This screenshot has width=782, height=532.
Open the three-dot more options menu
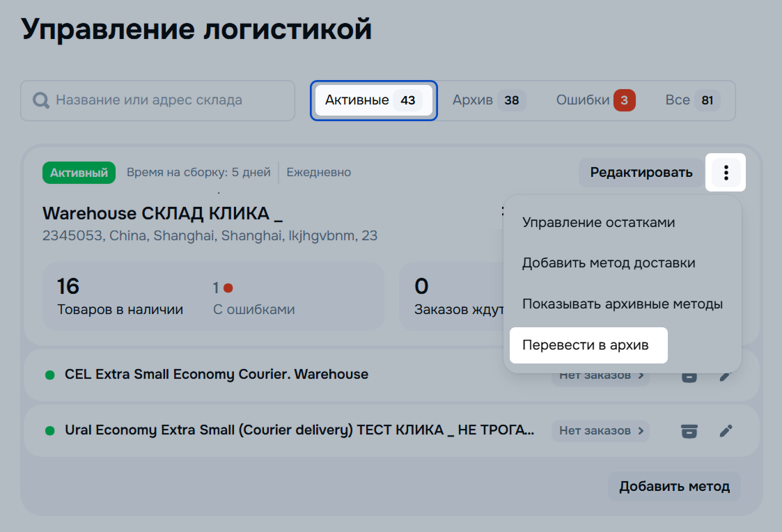pos(726,172)
